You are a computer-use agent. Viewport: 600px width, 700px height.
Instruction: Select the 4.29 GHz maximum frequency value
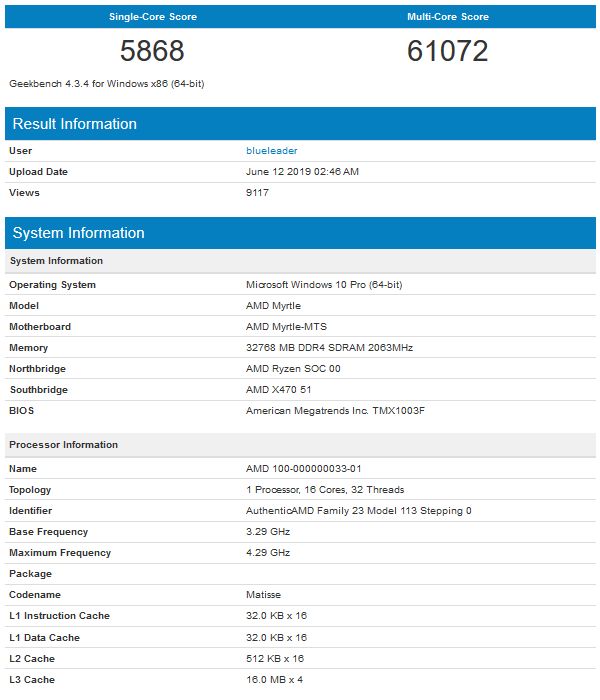[268, 553]
